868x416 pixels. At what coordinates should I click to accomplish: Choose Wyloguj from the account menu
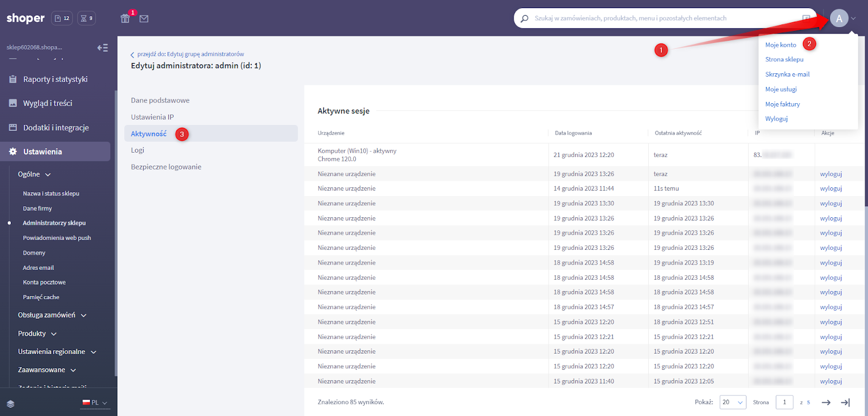coord(776,119)
